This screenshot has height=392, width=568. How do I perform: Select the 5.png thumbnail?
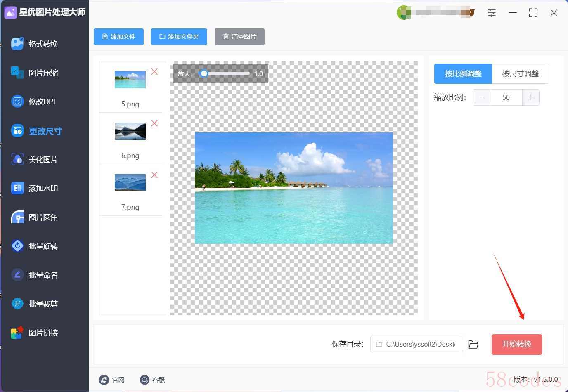tap(130, 80)
